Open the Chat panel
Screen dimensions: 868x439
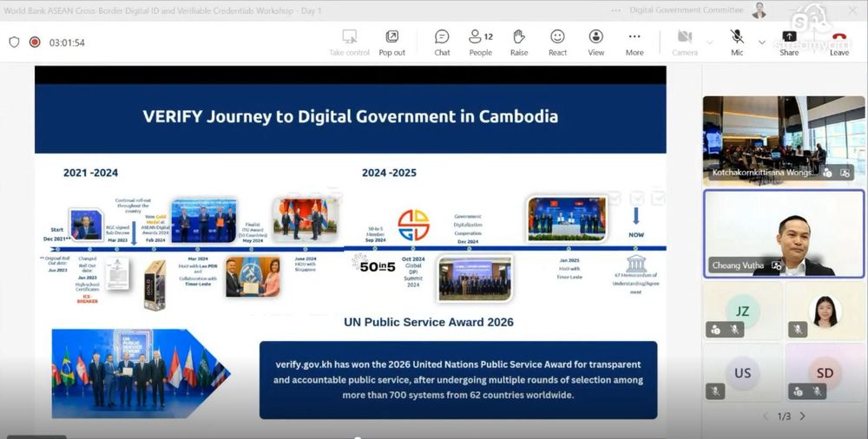442,43
